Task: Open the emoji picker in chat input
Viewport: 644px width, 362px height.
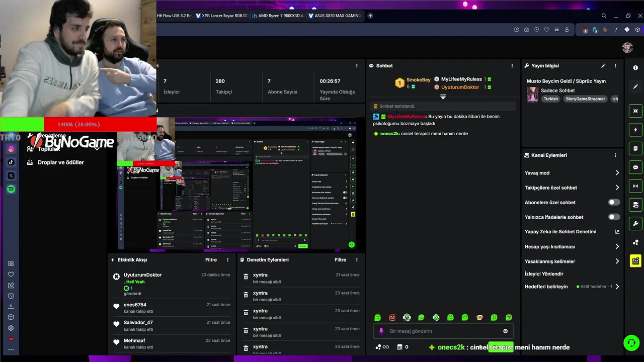Action: click(x=505, y=331)
